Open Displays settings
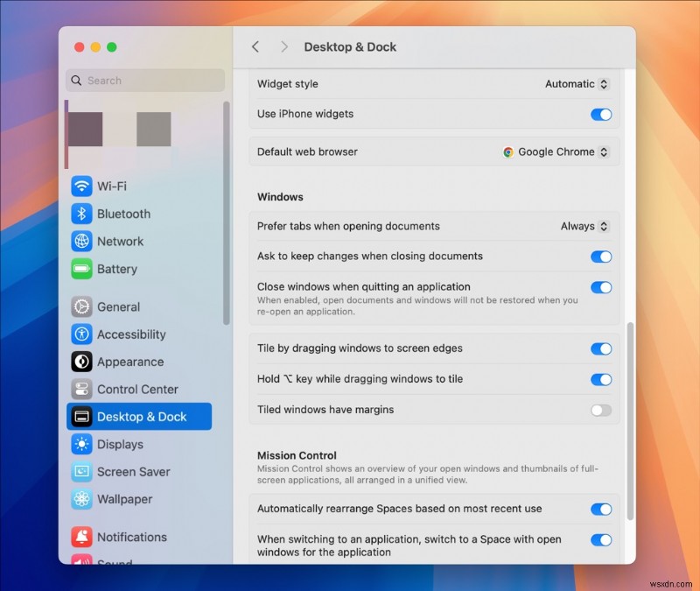This screenshot has height=591, width=700. [139, 444]
